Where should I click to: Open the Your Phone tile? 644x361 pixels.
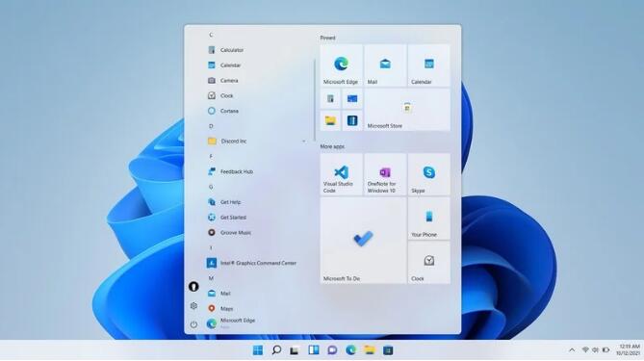click(x=428, y=219)
